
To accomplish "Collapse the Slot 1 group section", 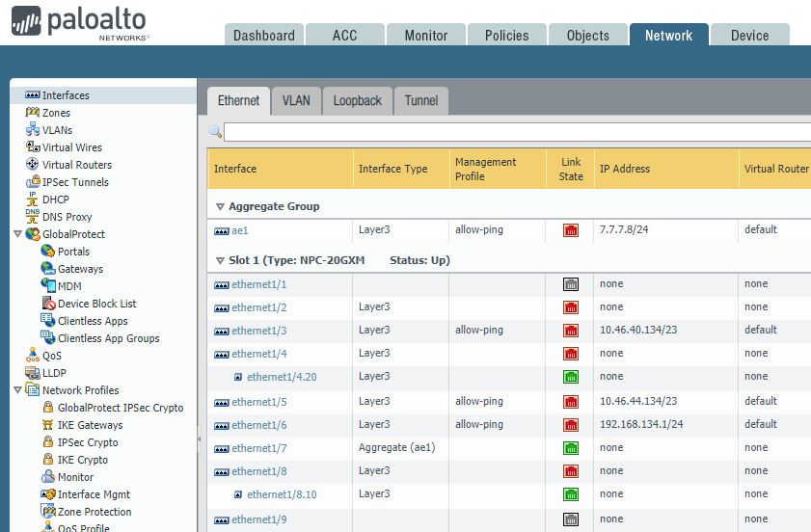I will (x=220, y=260).
